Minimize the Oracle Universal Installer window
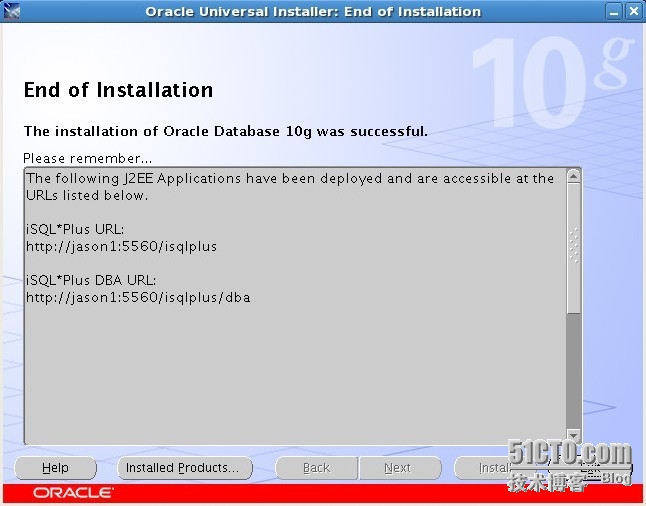 click(614, 12)
